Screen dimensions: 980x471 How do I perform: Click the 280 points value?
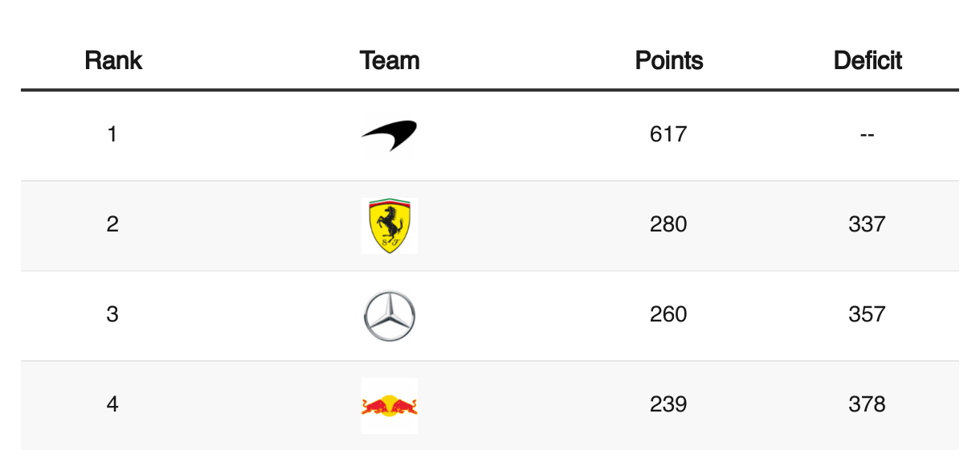[668, 223]
